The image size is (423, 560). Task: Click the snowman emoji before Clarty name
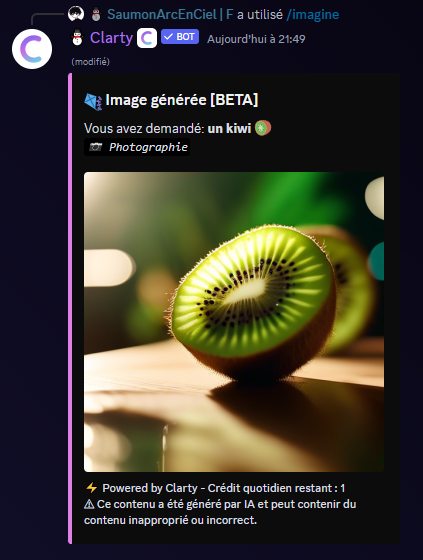78,38
